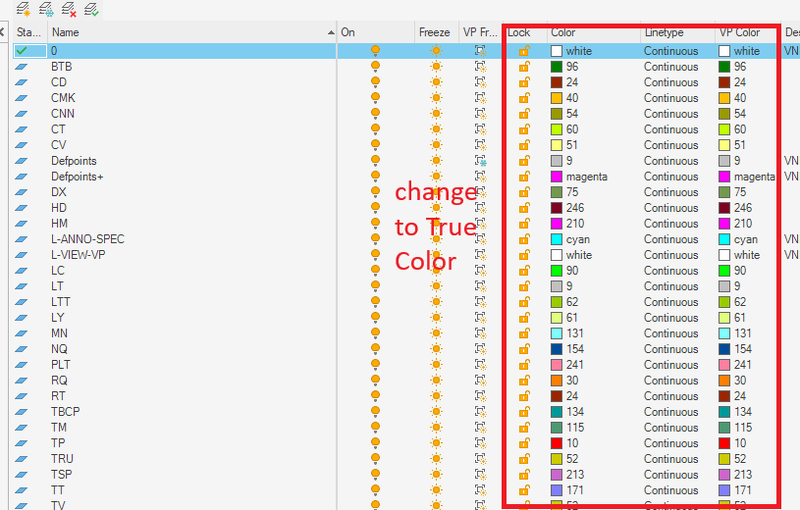This screenshot has width=800, height=510.
Task: Freeze layer NQ with sun icon
Action: (436, 349)
